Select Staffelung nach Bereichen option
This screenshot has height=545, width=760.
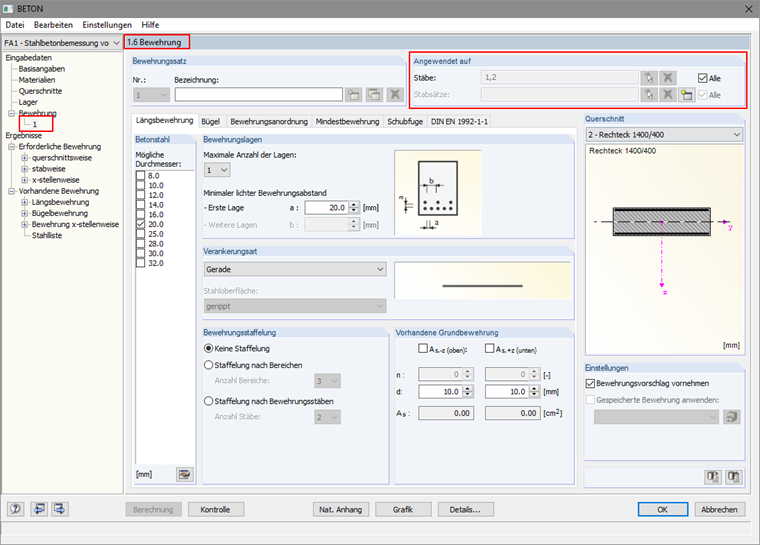click(x=208, y=365)
